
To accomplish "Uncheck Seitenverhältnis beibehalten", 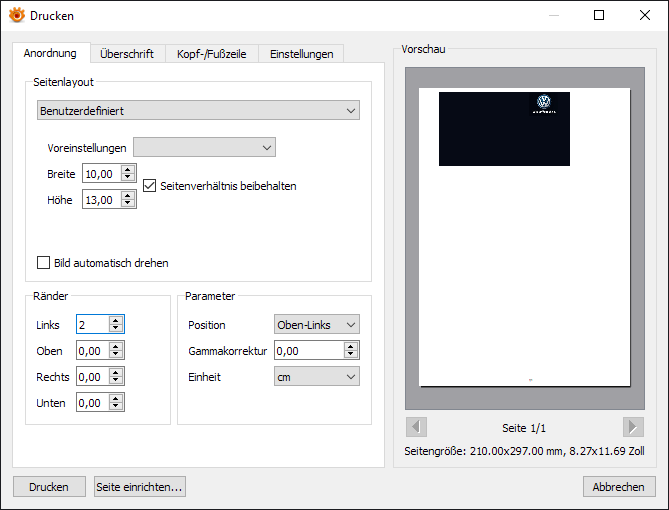I will [x=149, y=186].
